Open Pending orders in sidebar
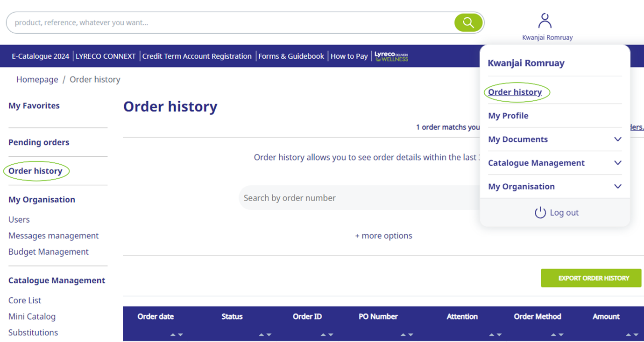 (x=39, y=142)
